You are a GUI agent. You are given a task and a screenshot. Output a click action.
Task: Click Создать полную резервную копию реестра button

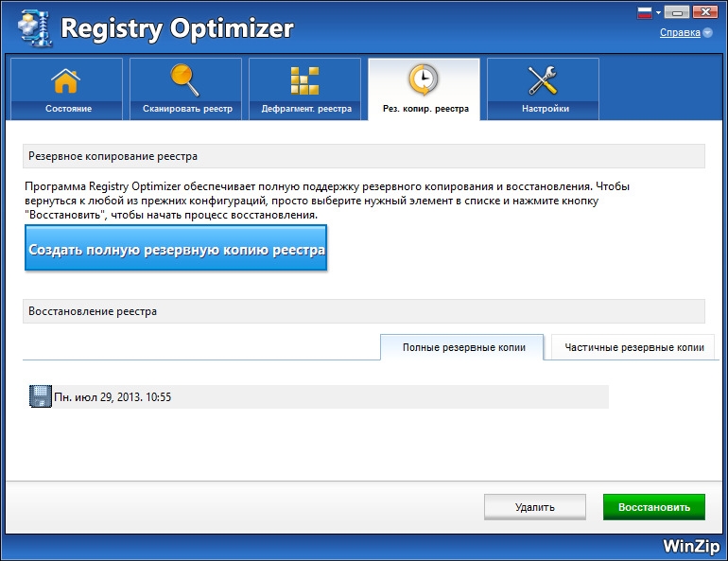pos(176,248)
